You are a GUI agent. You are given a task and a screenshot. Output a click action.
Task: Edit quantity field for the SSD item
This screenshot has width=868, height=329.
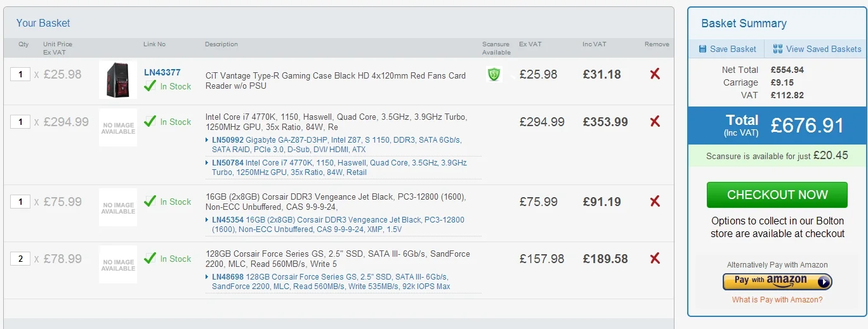(20, 259)
